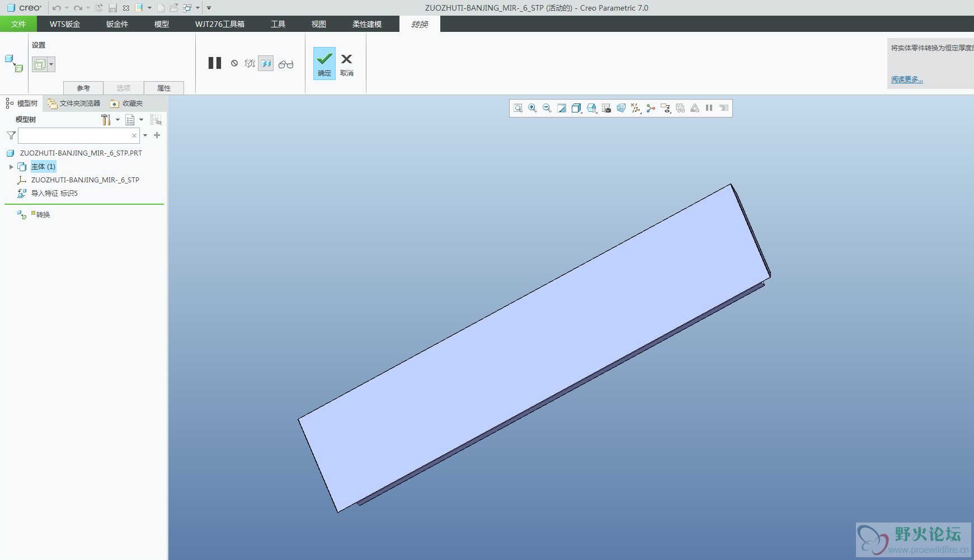Open the tree columns dropdown arrow

(141, 120)
